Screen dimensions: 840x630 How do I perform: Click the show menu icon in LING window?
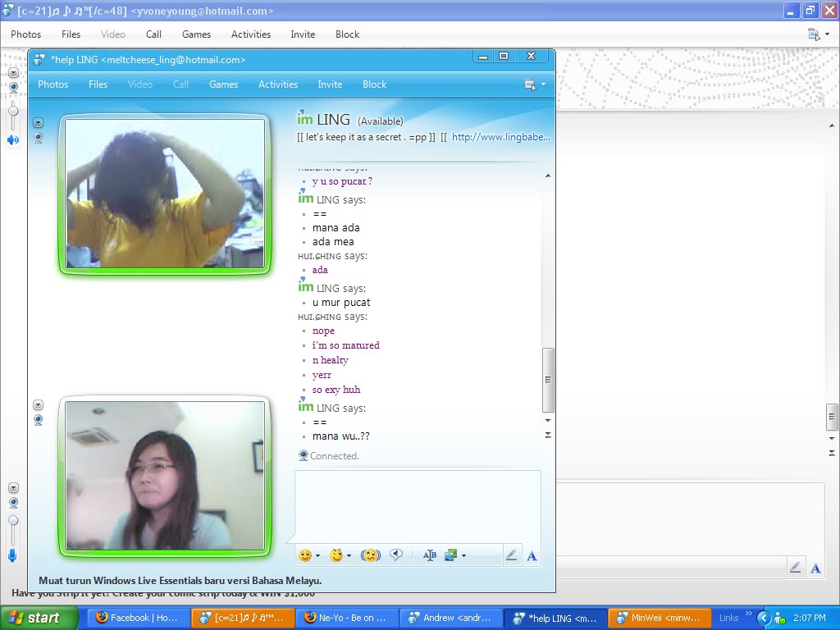tap(530, 84)
